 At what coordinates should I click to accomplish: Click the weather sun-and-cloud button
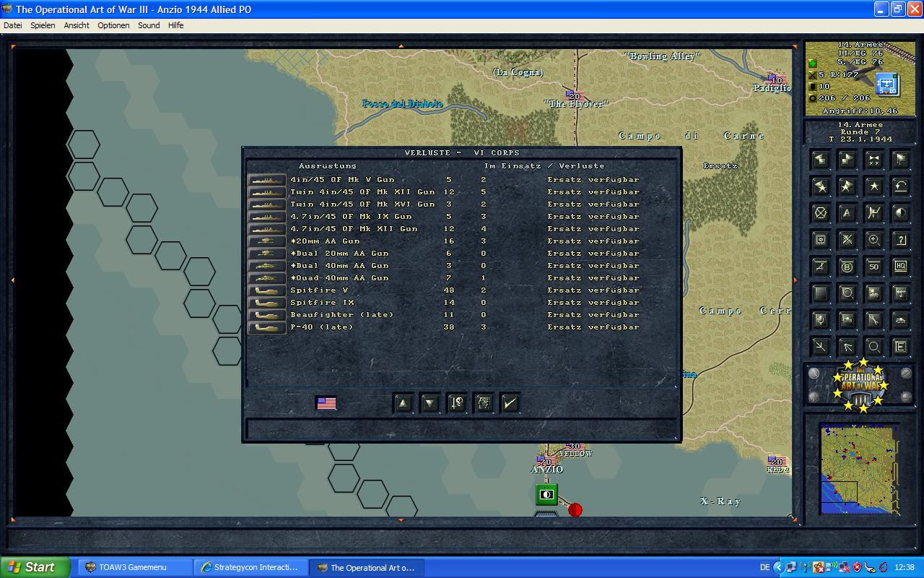point(873,293)
